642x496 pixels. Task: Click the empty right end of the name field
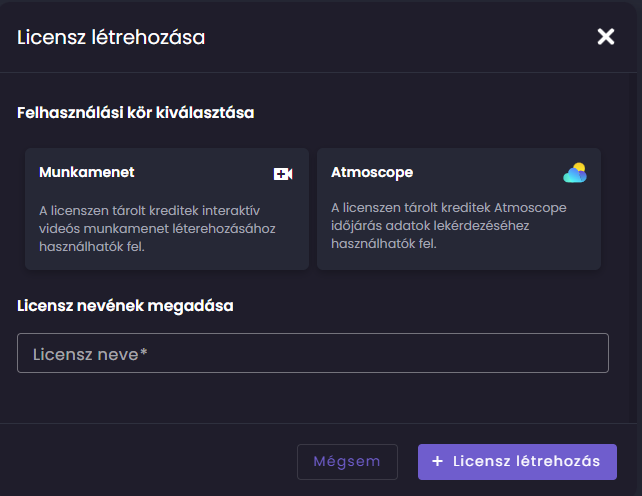click(x=560, y=353)
